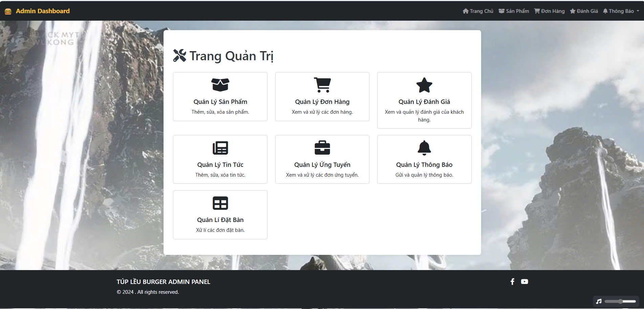
Task: Click 'Xem và xử lý các đơn hàng.' text
Action: click(x=322, y=112)
